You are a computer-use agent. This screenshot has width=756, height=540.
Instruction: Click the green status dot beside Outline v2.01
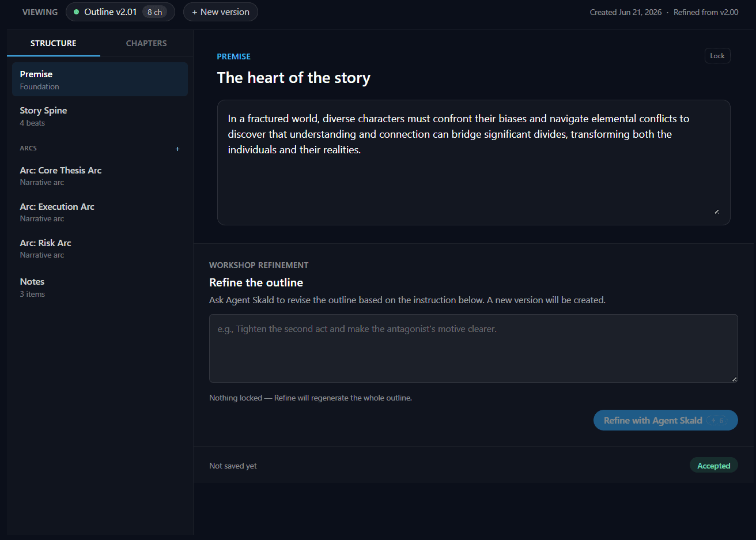coord(76,12)
